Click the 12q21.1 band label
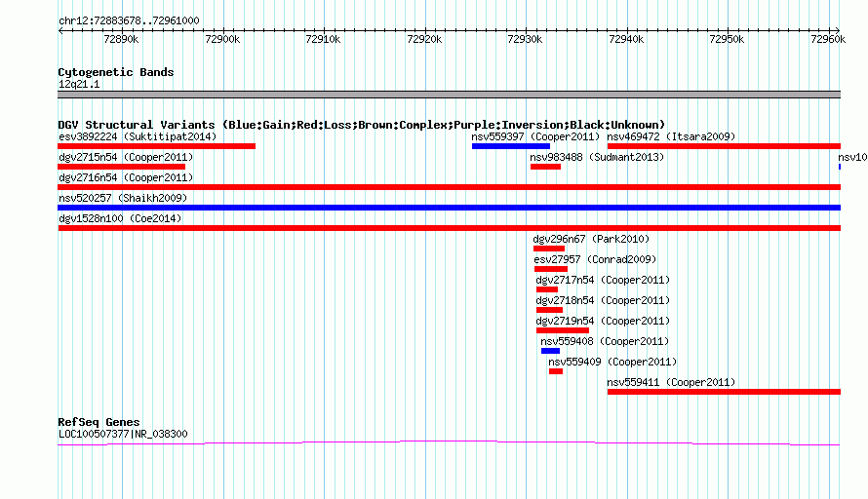 (79, 84)
